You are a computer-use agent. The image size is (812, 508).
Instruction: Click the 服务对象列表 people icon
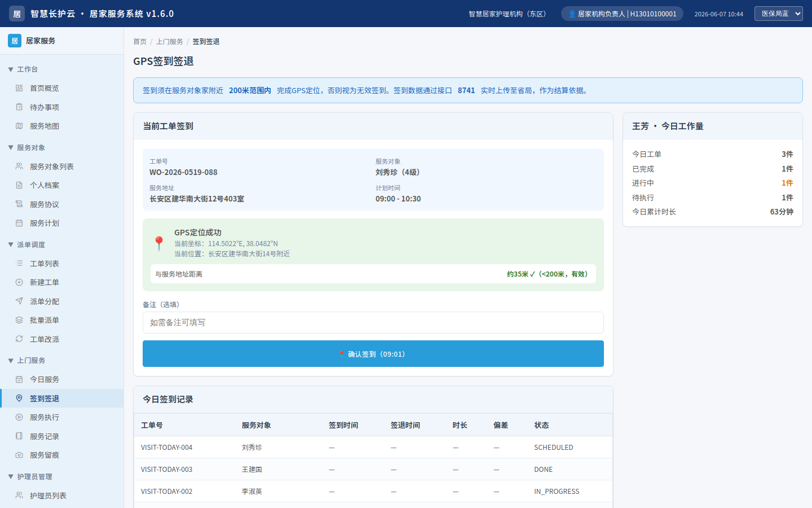(19, 167)
